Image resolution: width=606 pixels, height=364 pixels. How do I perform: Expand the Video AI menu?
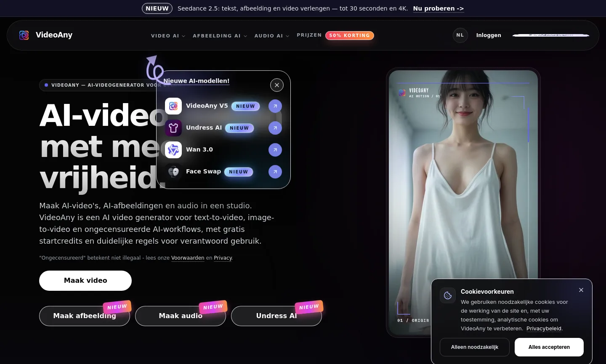tap(168, 36)
